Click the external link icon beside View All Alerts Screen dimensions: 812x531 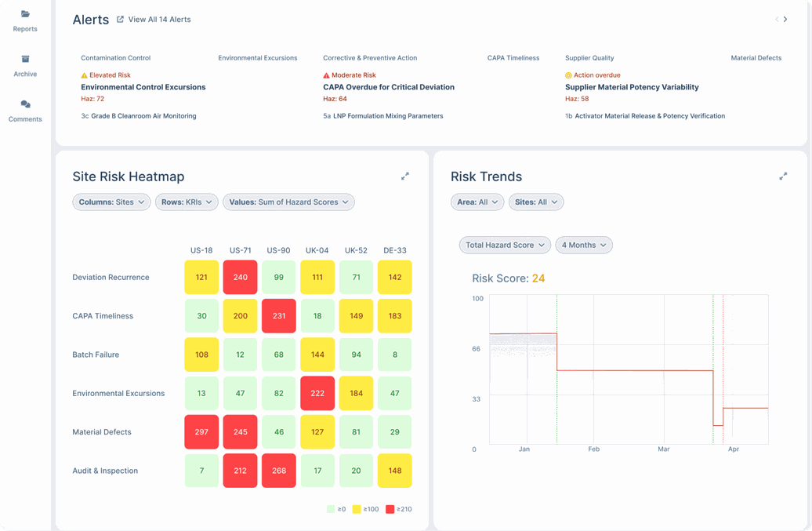[x=120, y=19]
